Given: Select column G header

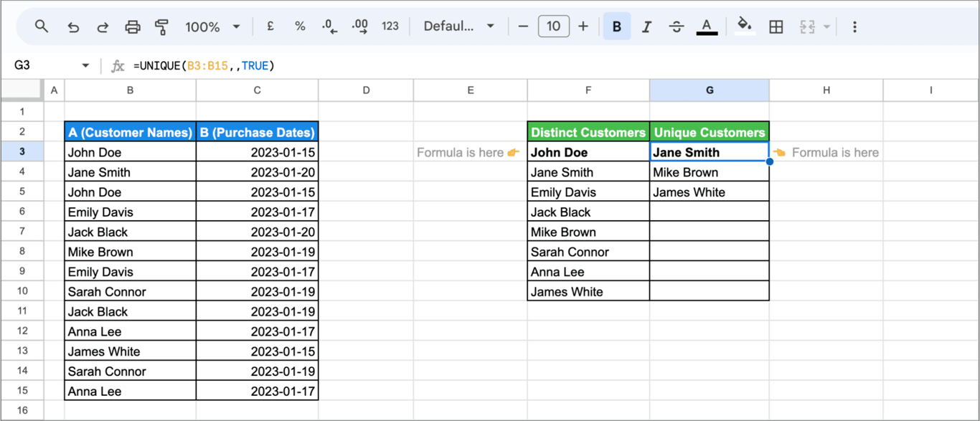Looking at the screenshot, I should coord(710,90).
